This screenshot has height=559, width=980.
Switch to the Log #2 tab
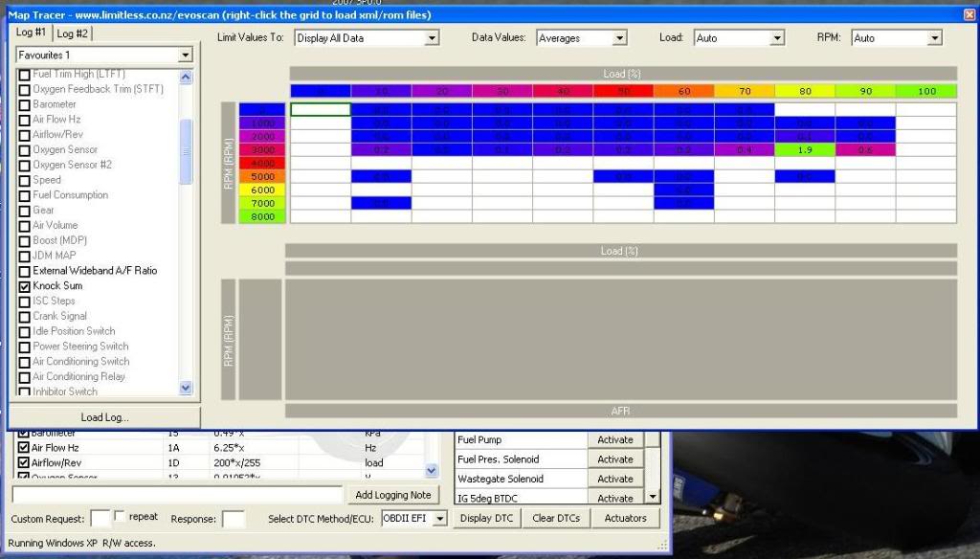[73, 34]
